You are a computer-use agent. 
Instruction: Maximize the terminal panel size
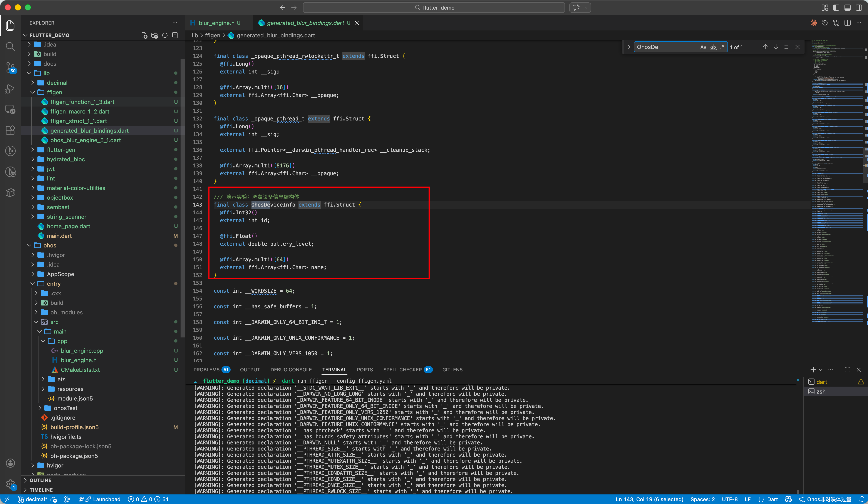pos(847,369)
